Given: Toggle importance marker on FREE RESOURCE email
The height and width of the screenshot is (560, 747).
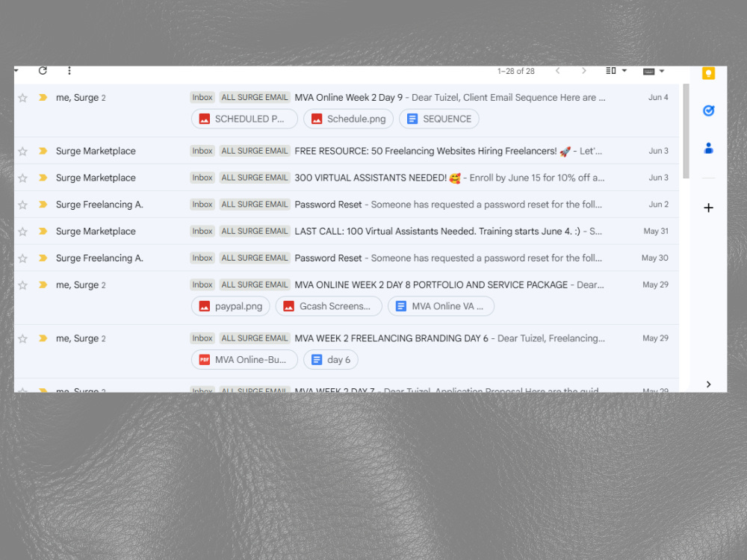Looking at the screenshot, I should click(43, 151).
